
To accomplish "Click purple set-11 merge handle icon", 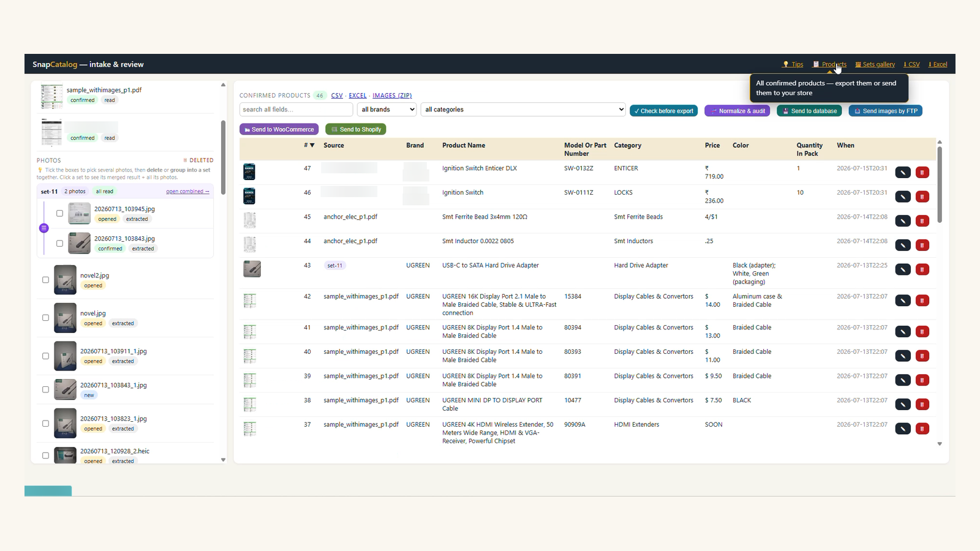I will (x=43, y=228).
